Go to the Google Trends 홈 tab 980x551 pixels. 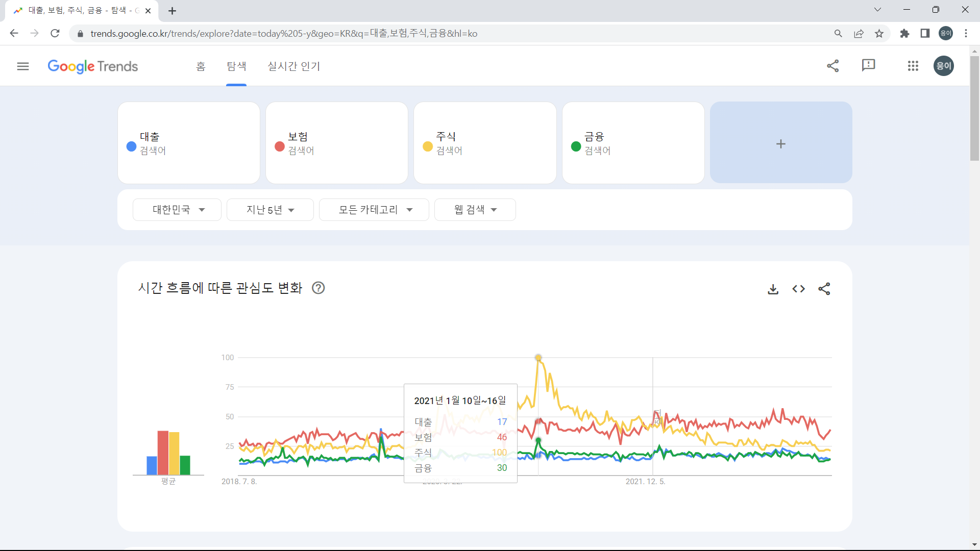(x=200, y=66)
